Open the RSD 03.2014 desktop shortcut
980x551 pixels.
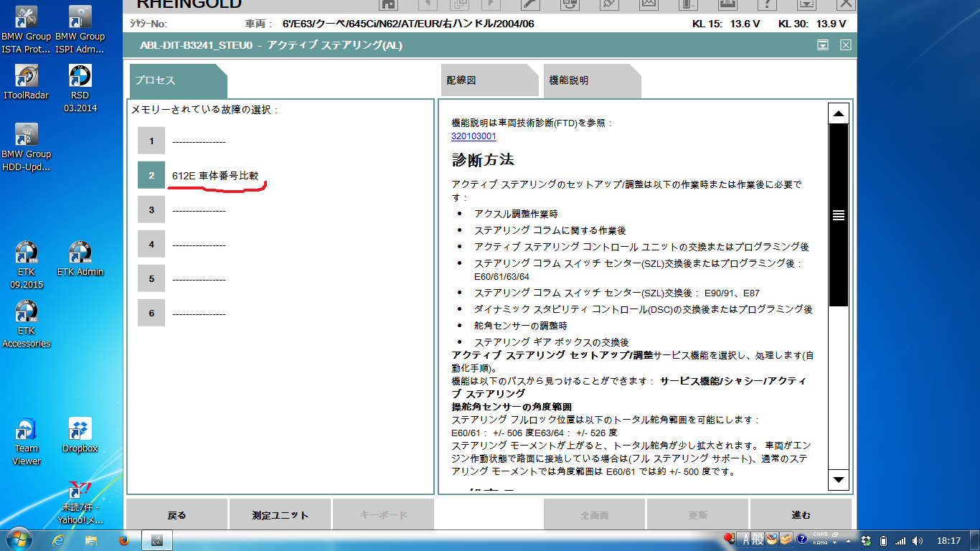coord(80,88)
